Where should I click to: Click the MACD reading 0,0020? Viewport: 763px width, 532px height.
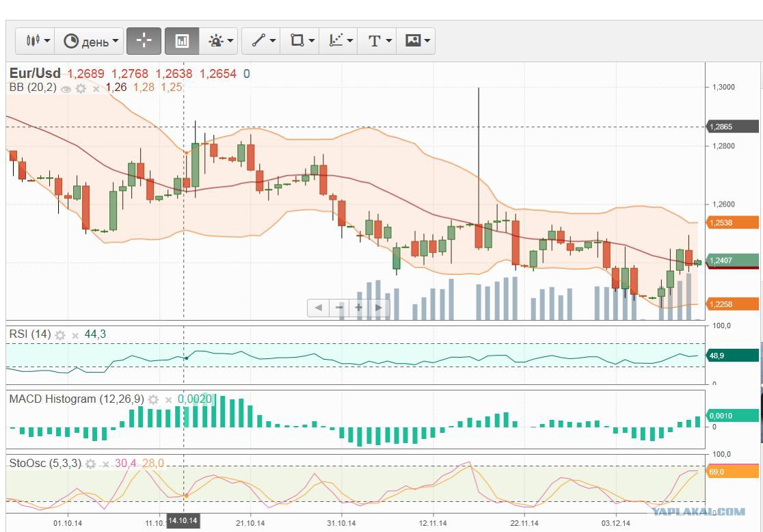click(x=195, y=399)
